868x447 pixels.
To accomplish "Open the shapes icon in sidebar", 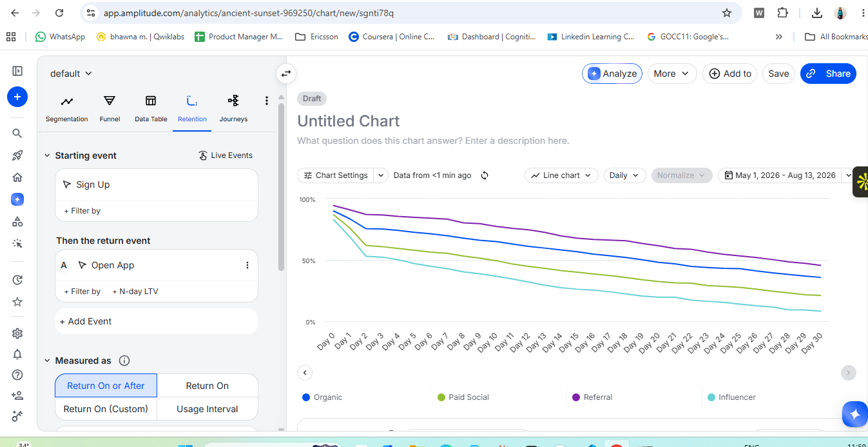I will tap(17, 221).
